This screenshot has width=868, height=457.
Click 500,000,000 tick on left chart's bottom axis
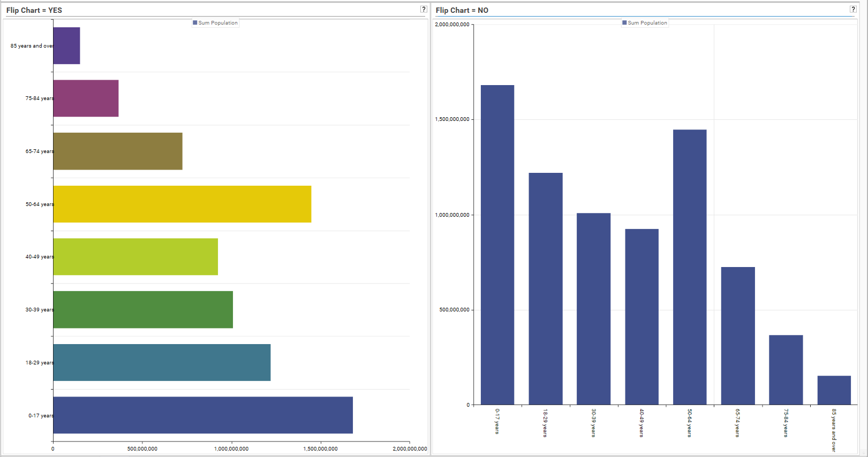[142, 449]
